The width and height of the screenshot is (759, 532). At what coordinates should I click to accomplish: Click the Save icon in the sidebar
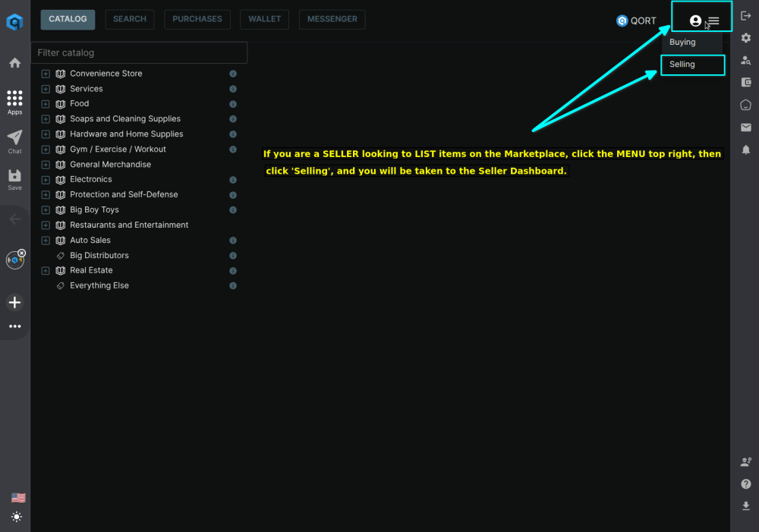click(14, 175)
